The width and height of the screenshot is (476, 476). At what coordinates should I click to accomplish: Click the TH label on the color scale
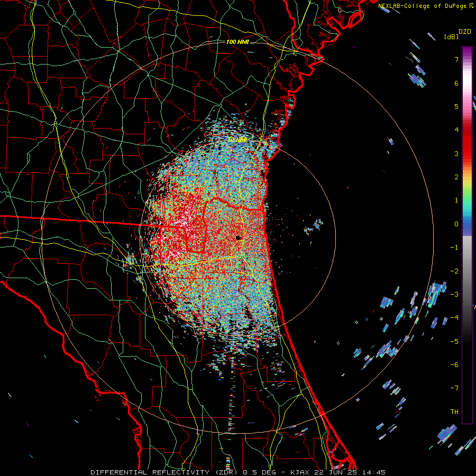454,412
